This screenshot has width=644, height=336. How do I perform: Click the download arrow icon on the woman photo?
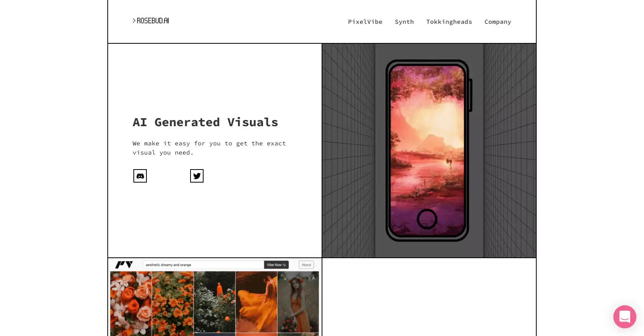click(x=314, y=276)
